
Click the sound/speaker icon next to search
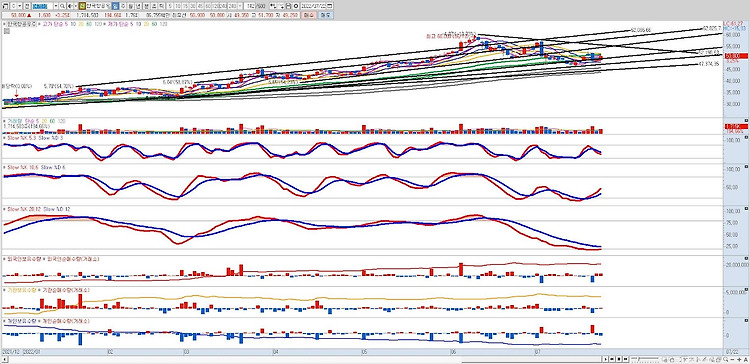point(69,6)
